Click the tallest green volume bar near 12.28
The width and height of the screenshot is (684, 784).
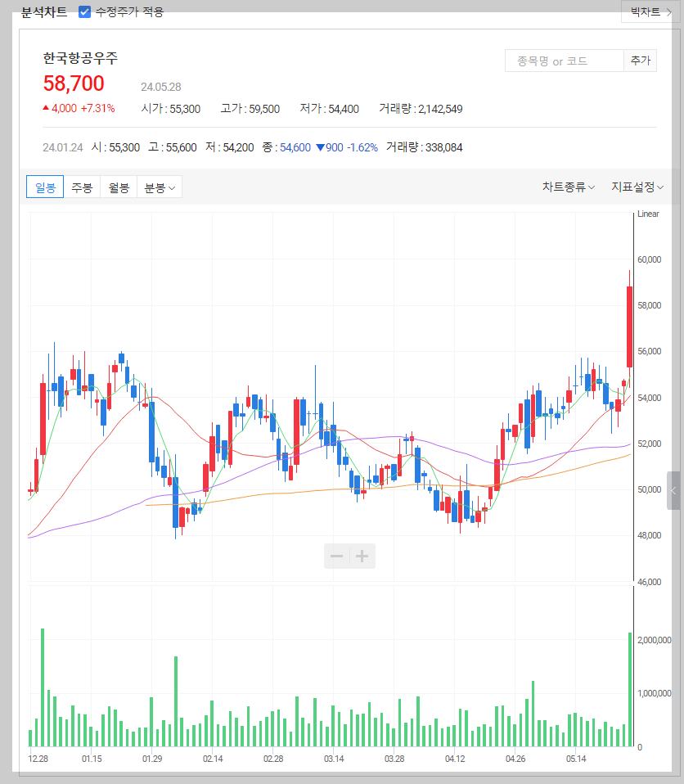[43, 687]
